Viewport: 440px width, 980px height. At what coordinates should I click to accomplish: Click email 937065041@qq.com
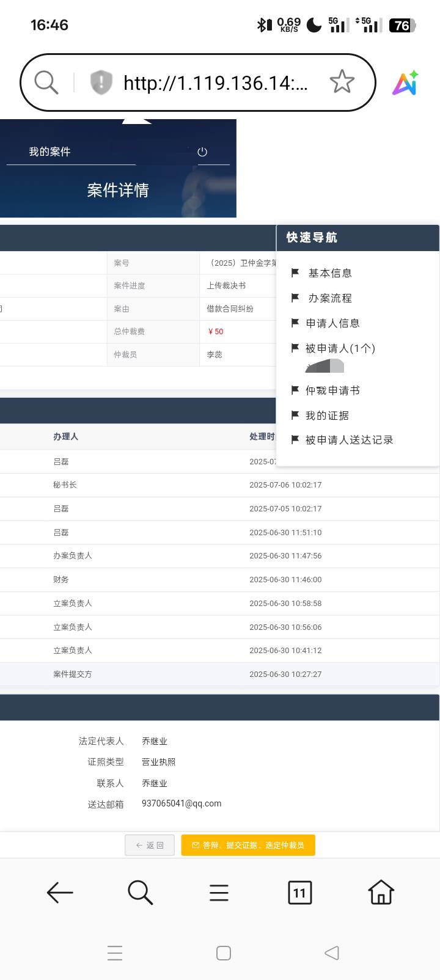(182, 803)
